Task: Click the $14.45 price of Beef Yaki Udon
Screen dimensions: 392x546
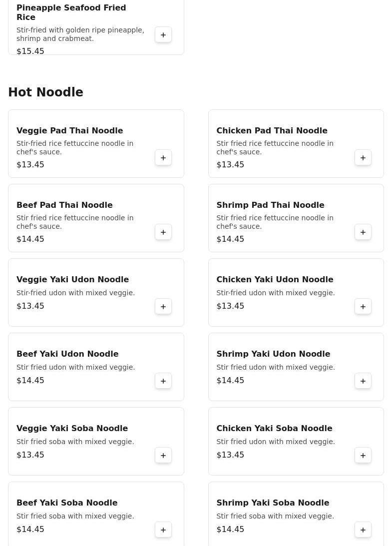Action: click(x=30, y=381)
